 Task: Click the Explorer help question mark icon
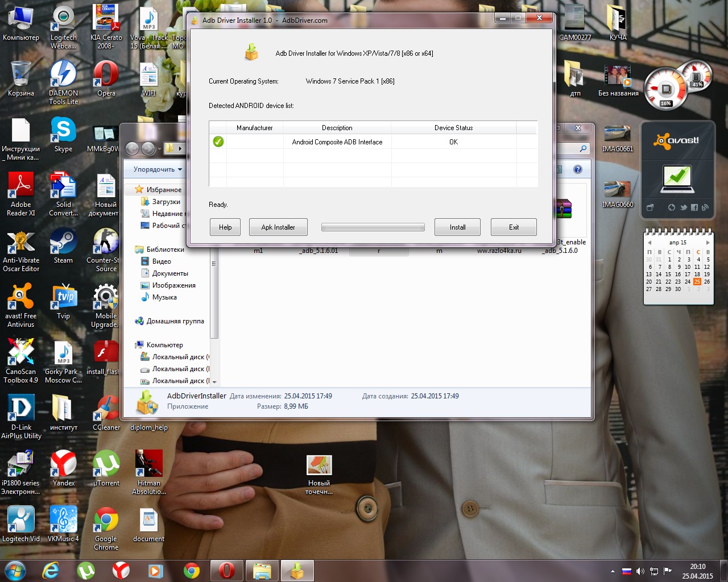[x=578, y=169]
